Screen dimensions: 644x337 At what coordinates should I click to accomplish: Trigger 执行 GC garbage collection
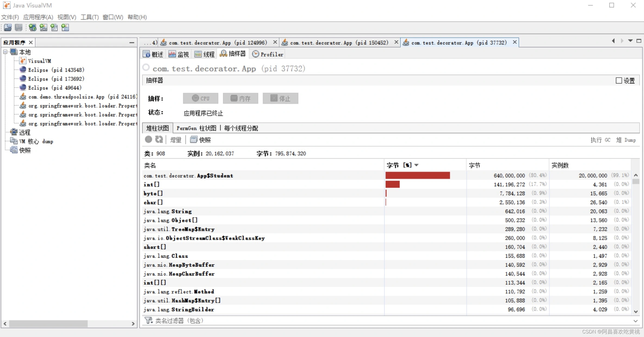600,140
